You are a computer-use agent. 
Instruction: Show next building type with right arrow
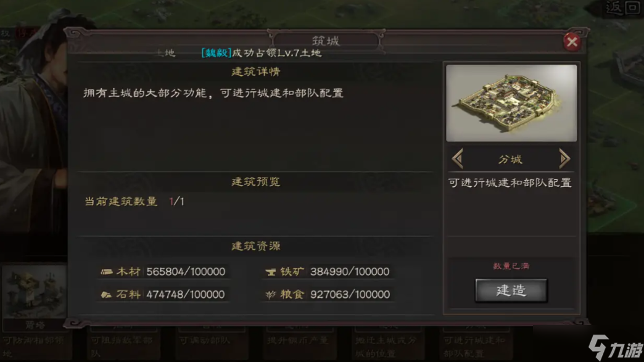[564, 159]
